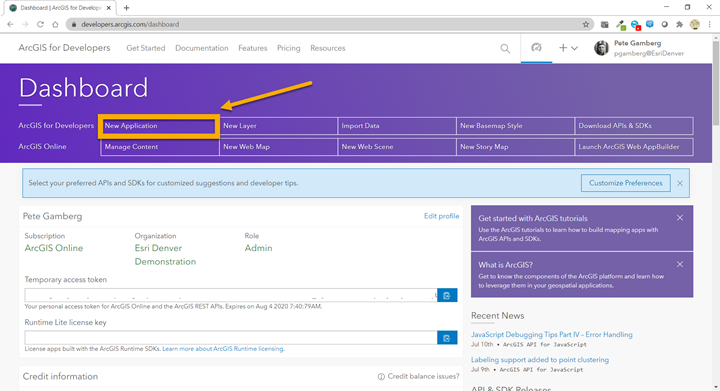Close the ArcGIS tutorials card

[x=680, y=218]
